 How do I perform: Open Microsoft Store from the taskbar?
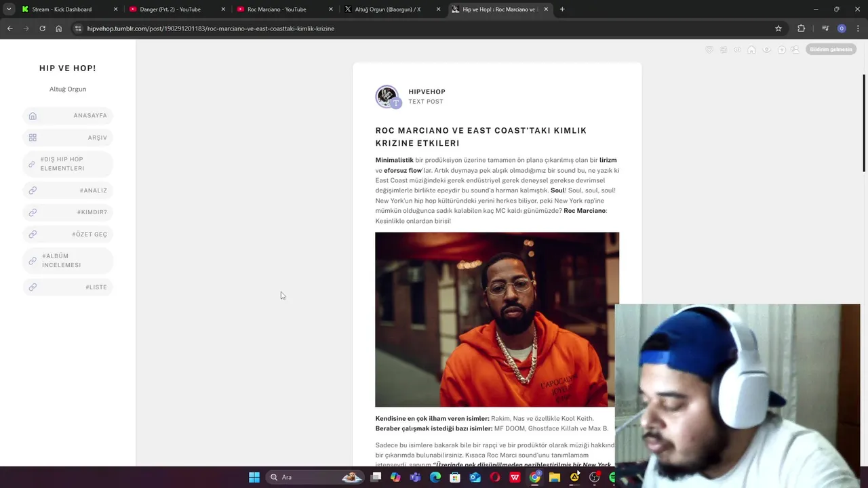(x=455, y=477)
